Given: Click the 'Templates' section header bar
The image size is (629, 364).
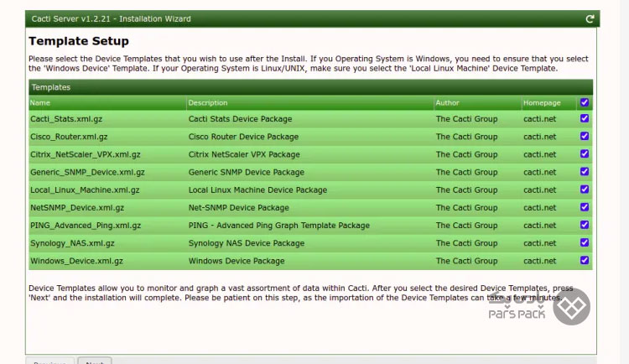Looking at the screenshot, I should click(310, 87).
